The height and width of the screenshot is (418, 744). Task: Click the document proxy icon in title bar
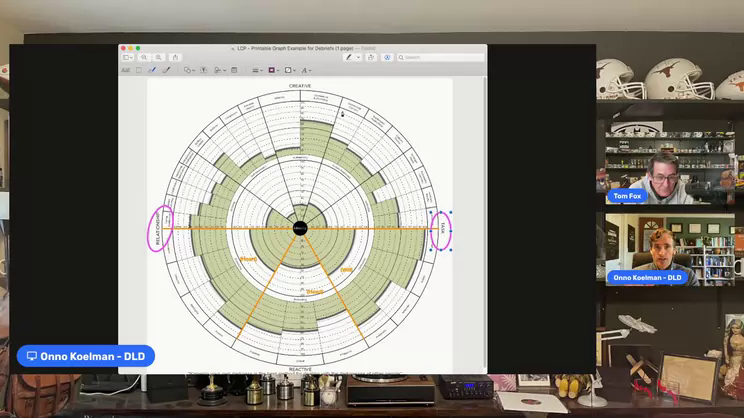[232, 48]
